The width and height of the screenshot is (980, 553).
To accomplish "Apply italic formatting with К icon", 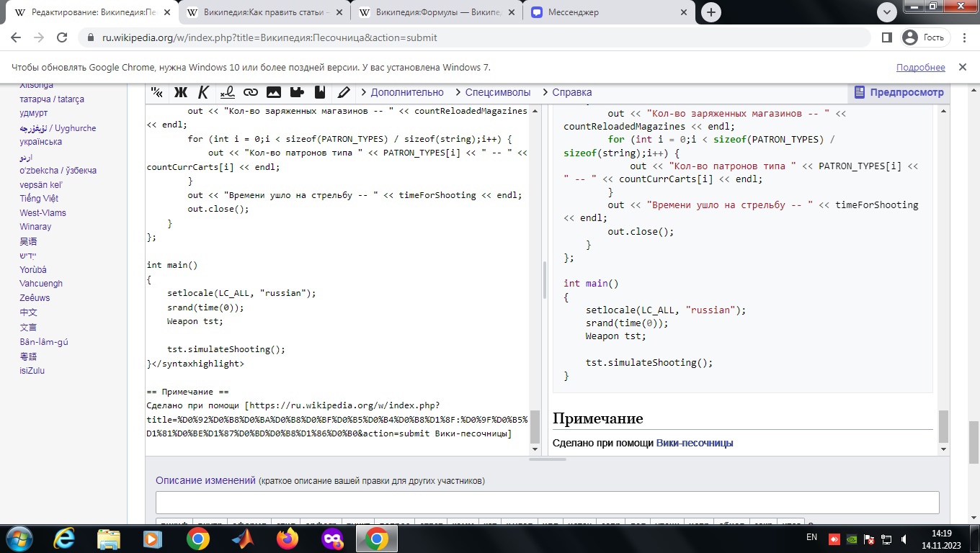I will (203, 92).
